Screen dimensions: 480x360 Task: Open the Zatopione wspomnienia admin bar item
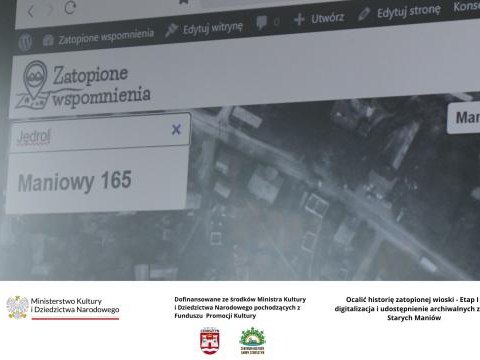point(99,36)
